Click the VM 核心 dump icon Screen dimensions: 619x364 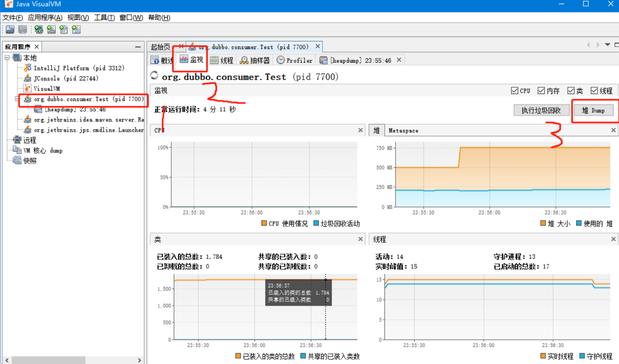coord(17,150)
